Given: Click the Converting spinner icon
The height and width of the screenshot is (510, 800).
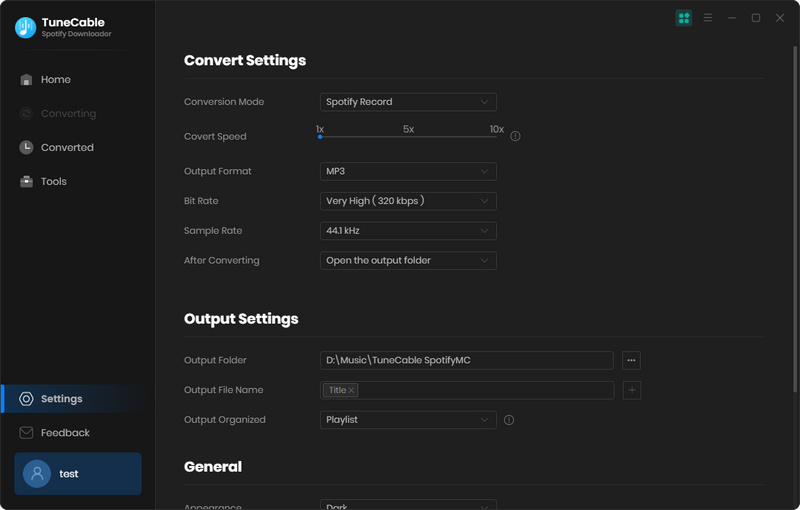Looking at the screenshot, I should 26,113.
